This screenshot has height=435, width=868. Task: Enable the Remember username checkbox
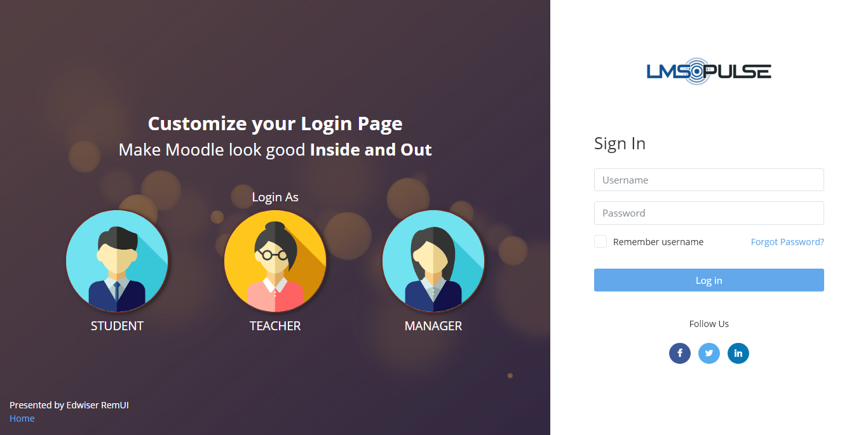[x=600, y=241]
